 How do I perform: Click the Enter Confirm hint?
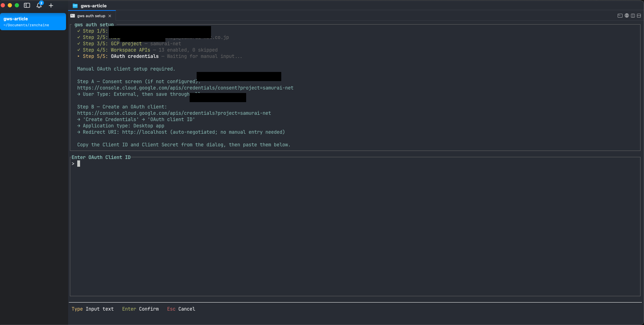[140, 309]
